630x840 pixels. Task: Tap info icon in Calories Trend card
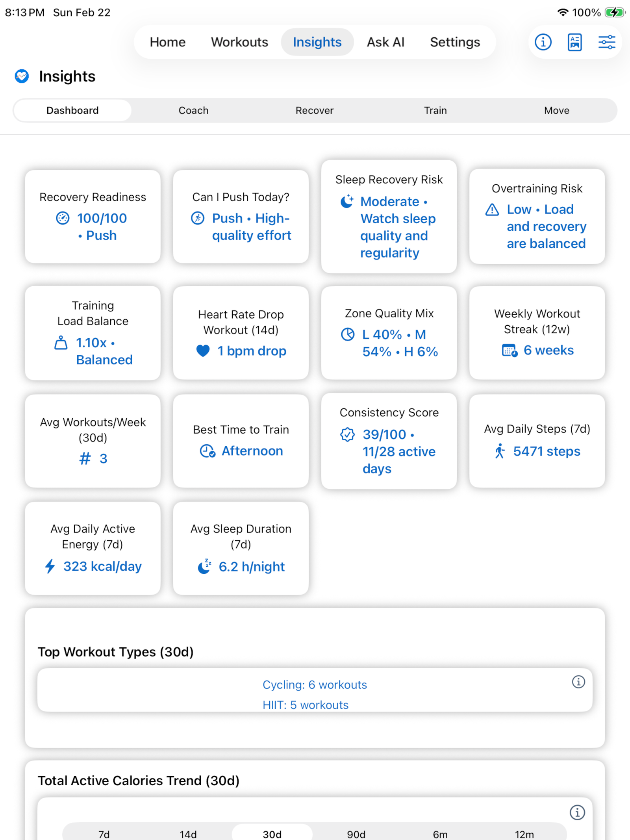[x=577, y=812]
